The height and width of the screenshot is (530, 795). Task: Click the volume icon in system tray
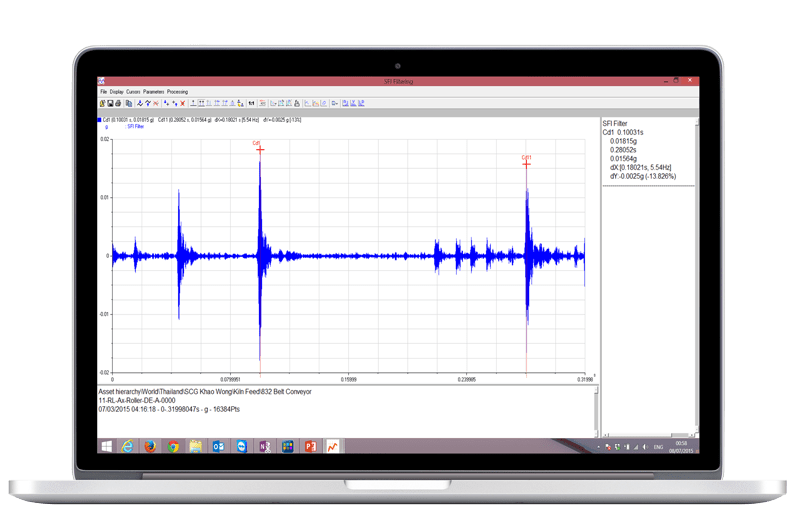coord(645,447)
